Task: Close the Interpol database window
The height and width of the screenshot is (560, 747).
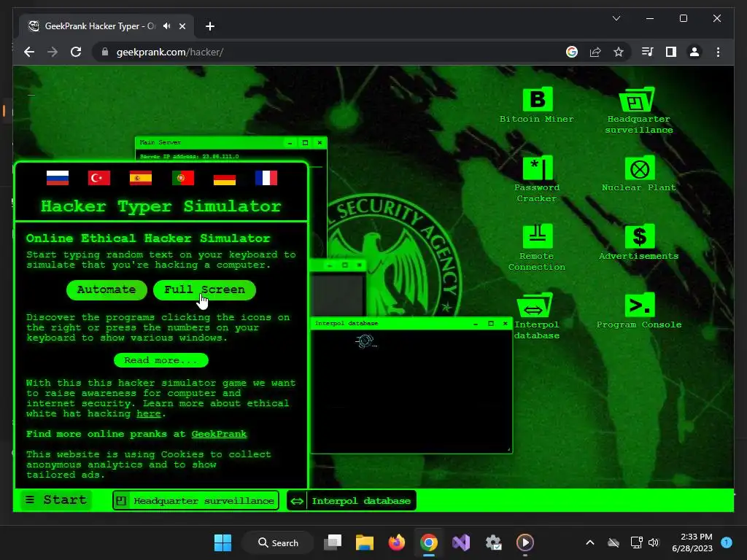Action: tap(506, 323)
